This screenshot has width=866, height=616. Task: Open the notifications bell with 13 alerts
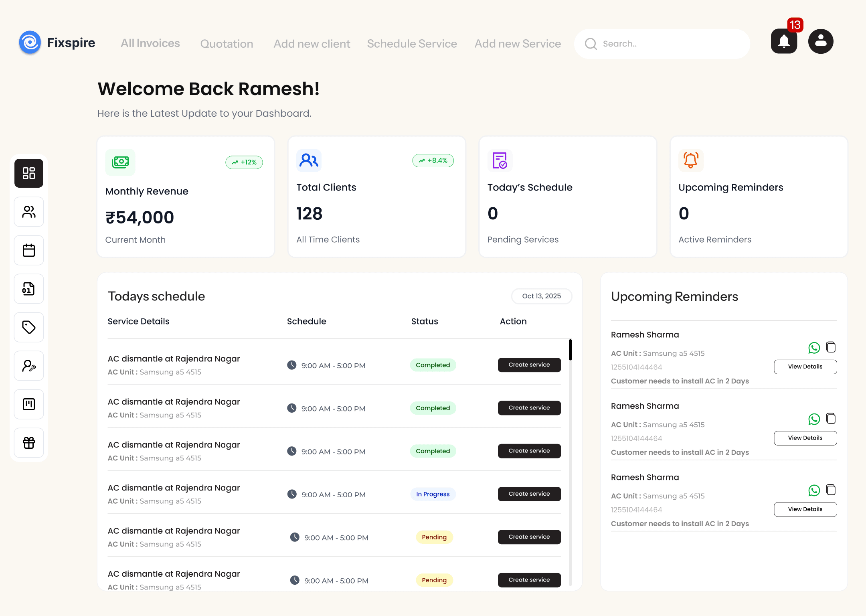click(x=784, y=41)
